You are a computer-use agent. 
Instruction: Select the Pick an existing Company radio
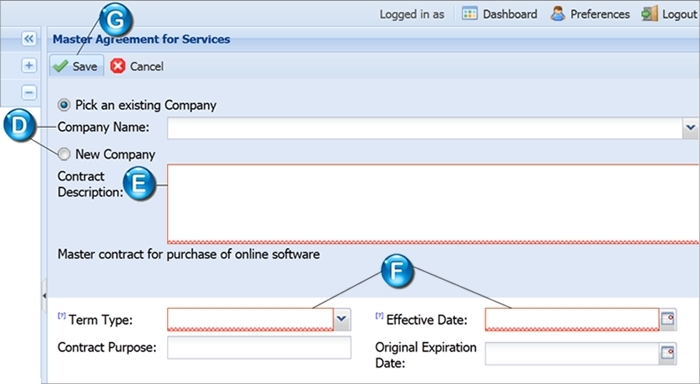tap(64, 105)
